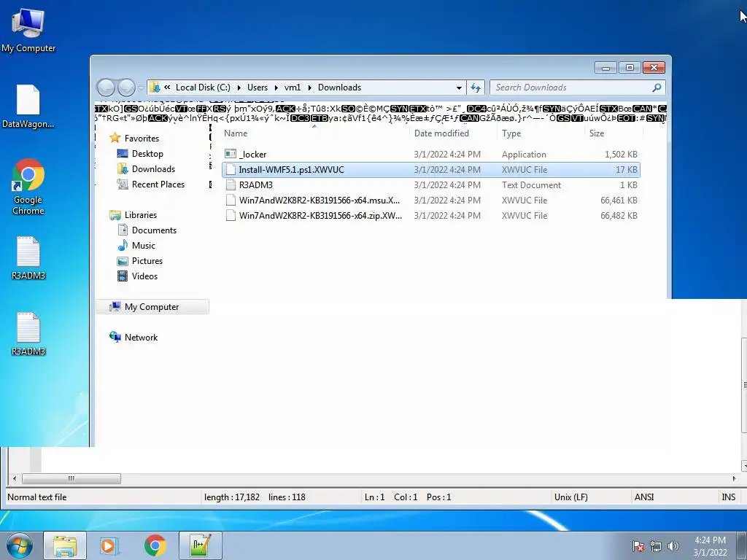Open Documents library
Screen dimensions: 747x560
154,230
